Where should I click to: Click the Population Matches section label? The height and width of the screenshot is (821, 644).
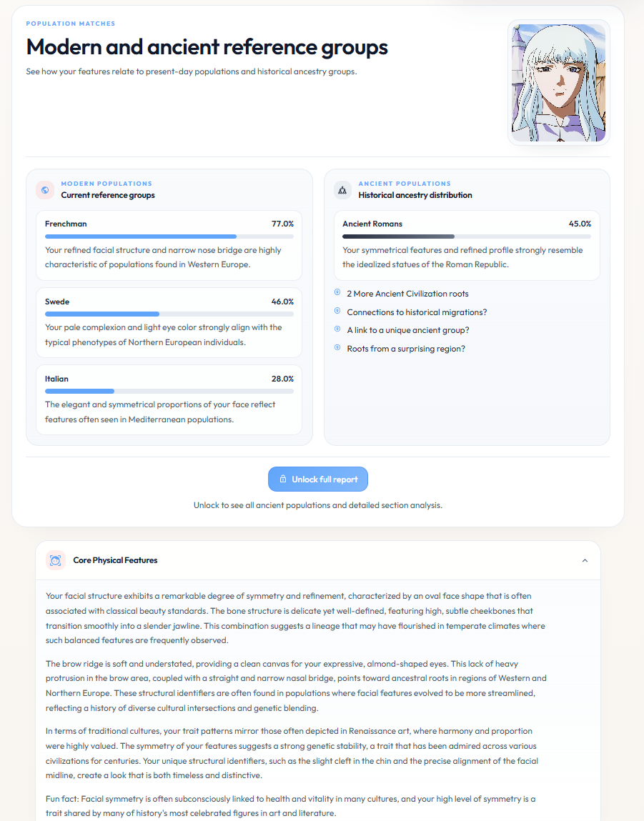[71, 24]
